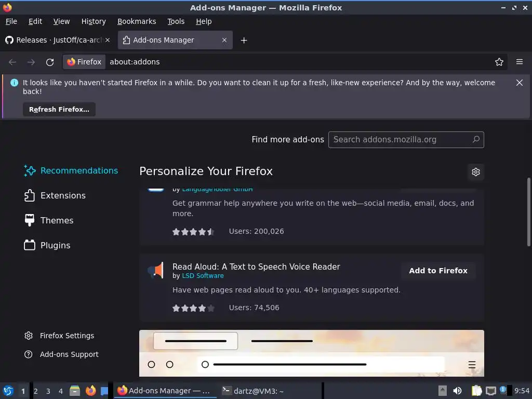Open the LSD Software author link

tap(203, 275)
